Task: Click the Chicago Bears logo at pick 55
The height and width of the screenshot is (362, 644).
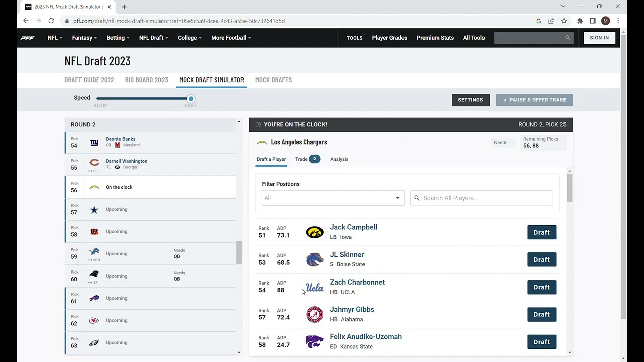Action: click(94, 162)
